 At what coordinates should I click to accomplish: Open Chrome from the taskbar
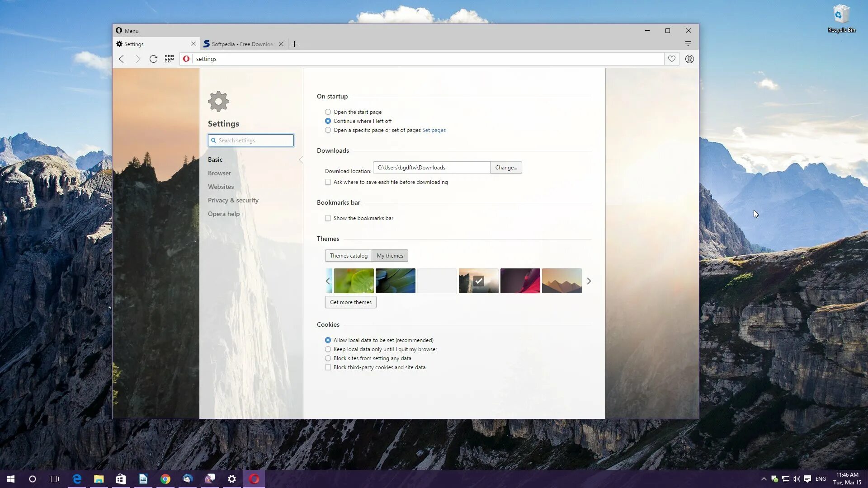pos(165,479)
